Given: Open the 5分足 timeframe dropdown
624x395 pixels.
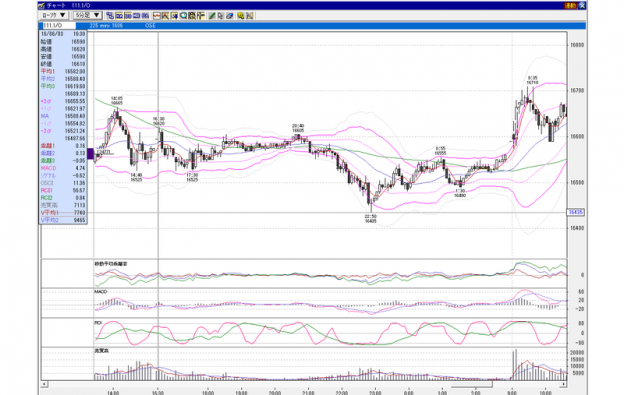Looking at the screenshot, I should pos(87,15).
